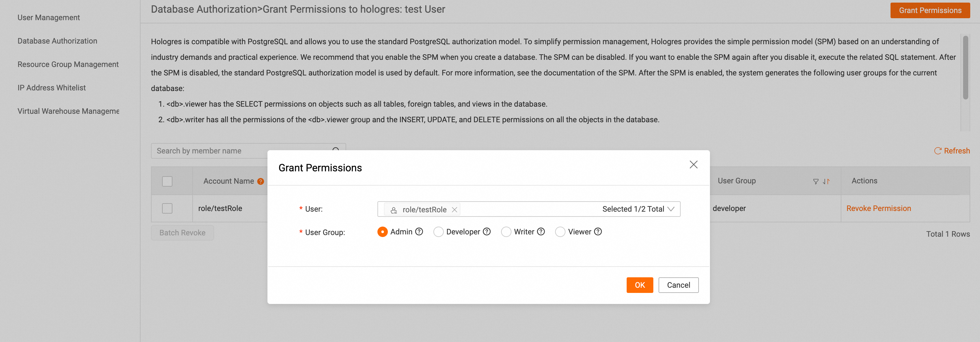
Task: Sort the User Group column
Action: click(826, 181)
